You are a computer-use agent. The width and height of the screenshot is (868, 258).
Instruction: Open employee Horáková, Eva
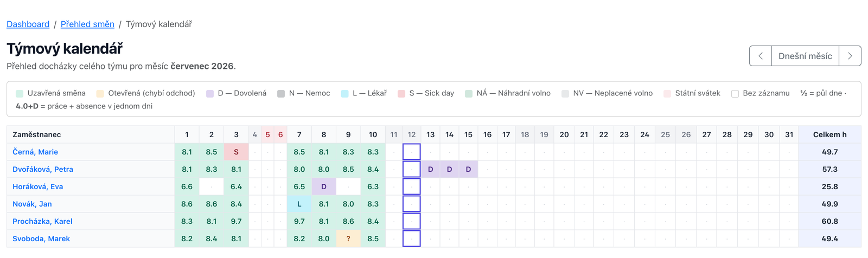pos(38,186)
